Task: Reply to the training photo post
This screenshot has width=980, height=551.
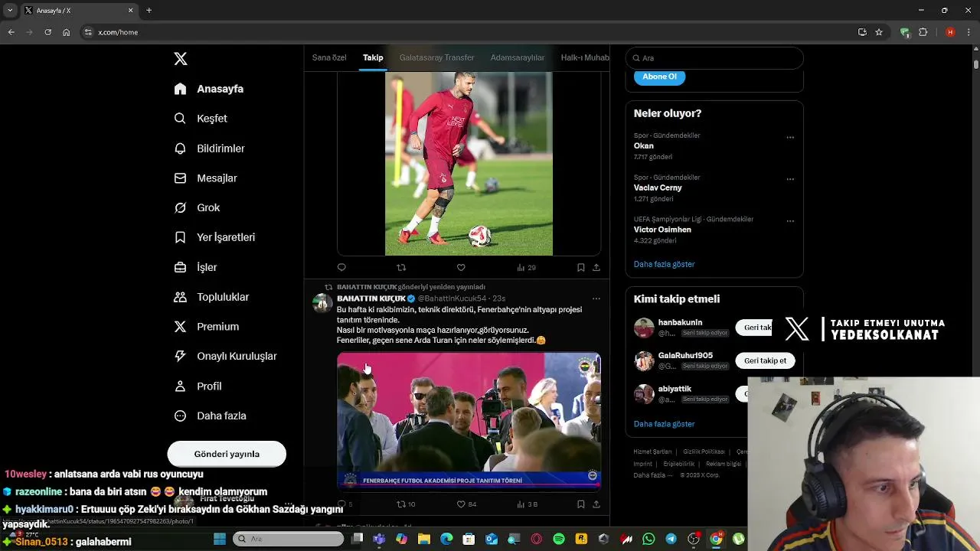Action: coord(341,267)
